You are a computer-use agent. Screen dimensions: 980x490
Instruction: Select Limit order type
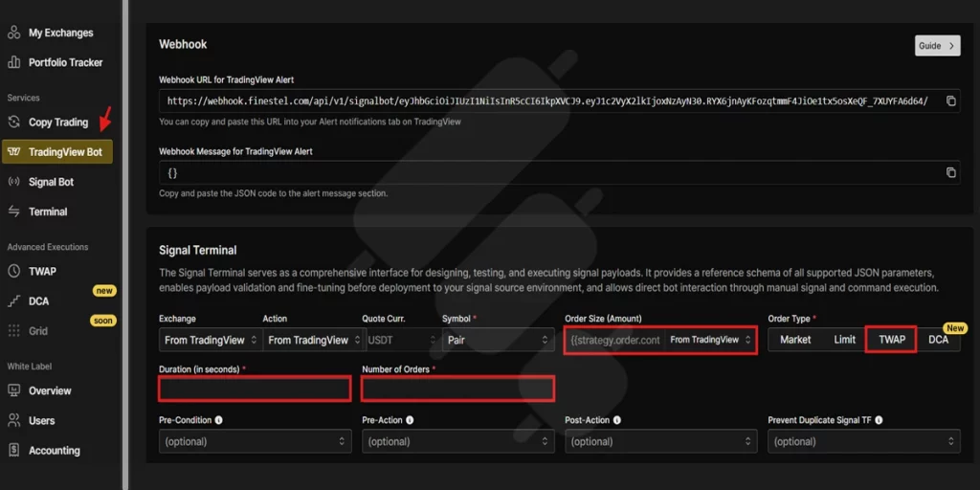844,340
